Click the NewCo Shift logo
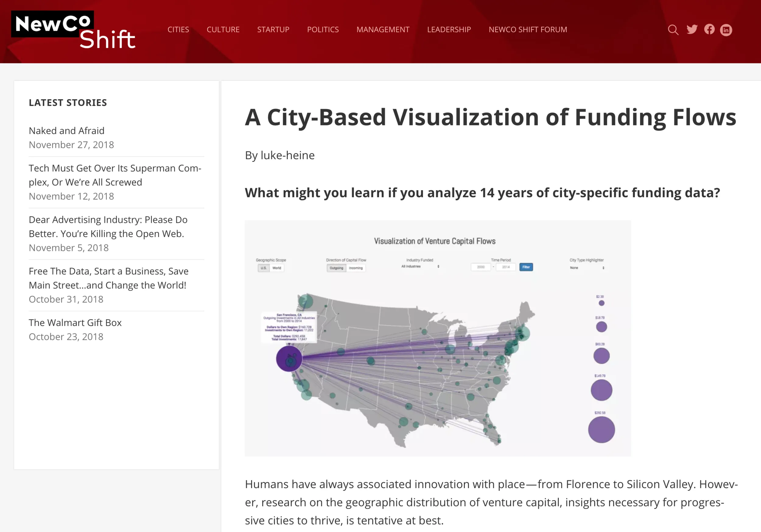 74,30
